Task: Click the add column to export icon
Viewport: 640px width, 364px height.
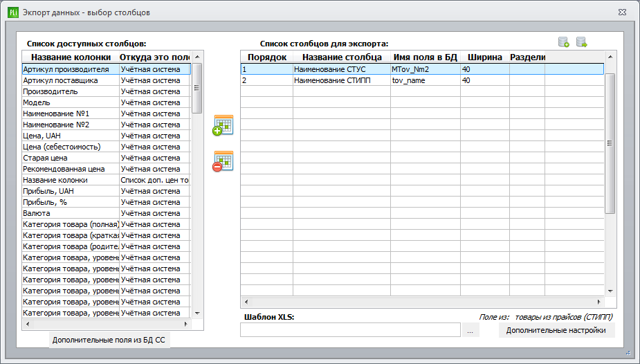Action: point(223,125)
